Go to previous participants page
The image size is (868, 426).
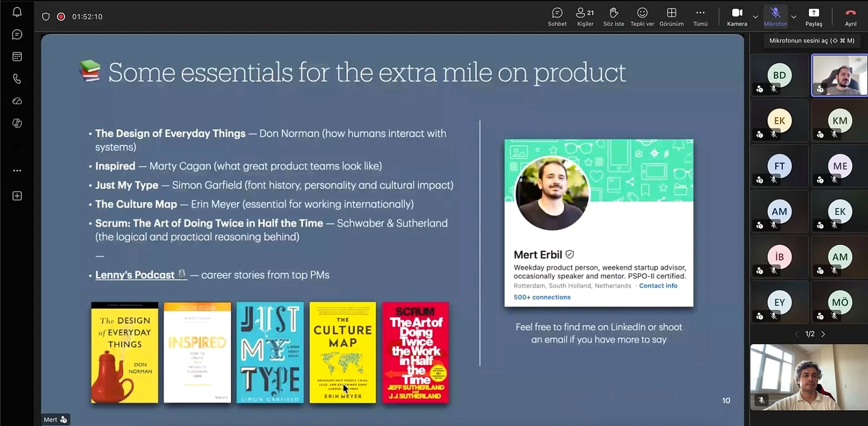[796, 334]
